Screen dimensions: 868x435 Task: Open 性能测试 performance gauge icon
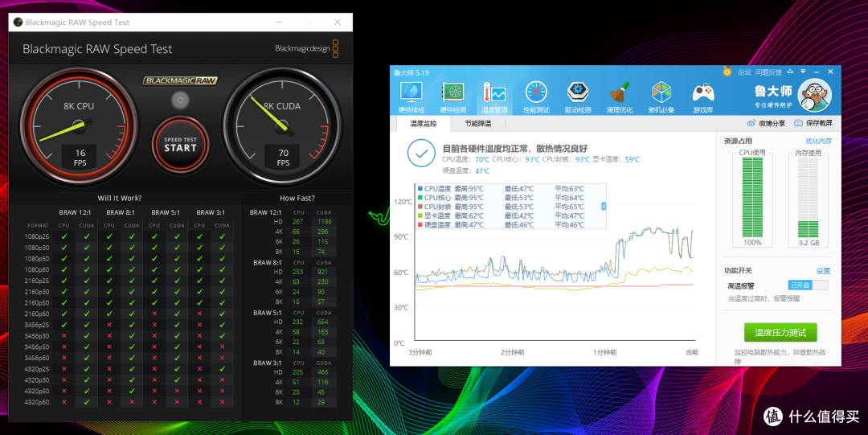click(536, 92)
